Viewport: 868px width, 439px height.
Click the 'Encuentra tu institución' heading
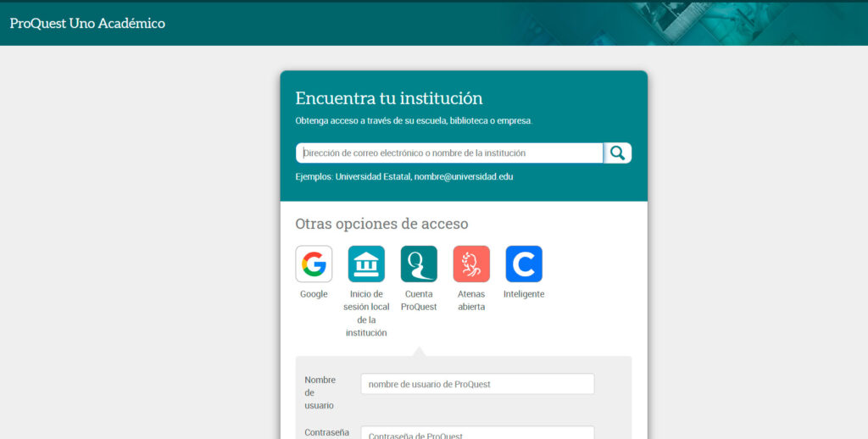[x=389, y=98]
